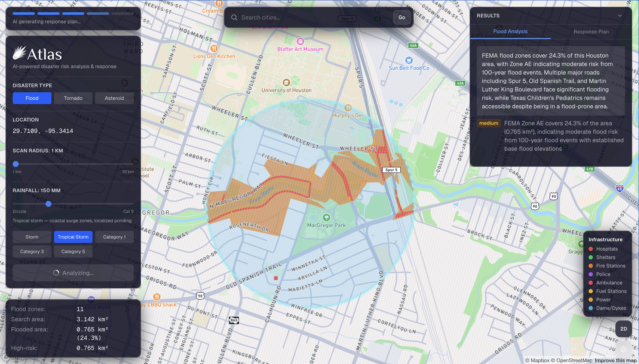Click the rainfall slider handle
Image resolution: width=639 pixels, height=364 pixels.
(x=48, y=204)
